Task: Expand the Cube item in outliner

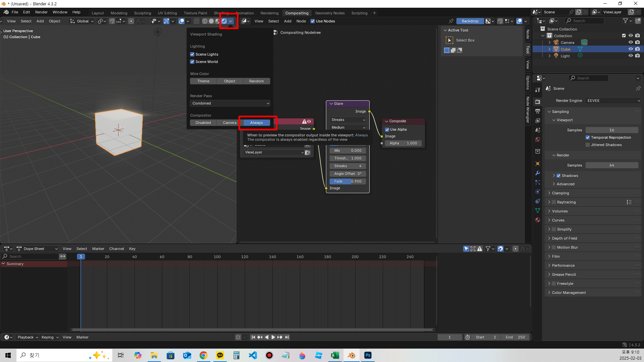Action: pos(549,49)
